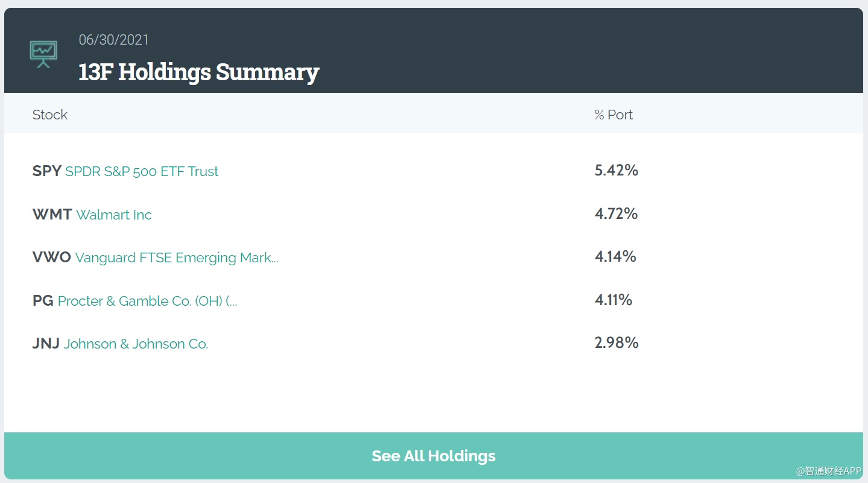Click the 4.72% value for Walmart
This screenshot has width=868, height=483.
click(x=616, y=213)
